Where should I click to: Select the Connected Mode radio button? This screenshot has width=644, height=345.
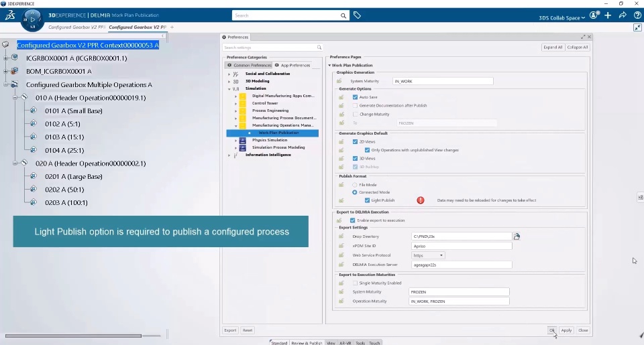[354, 192]
